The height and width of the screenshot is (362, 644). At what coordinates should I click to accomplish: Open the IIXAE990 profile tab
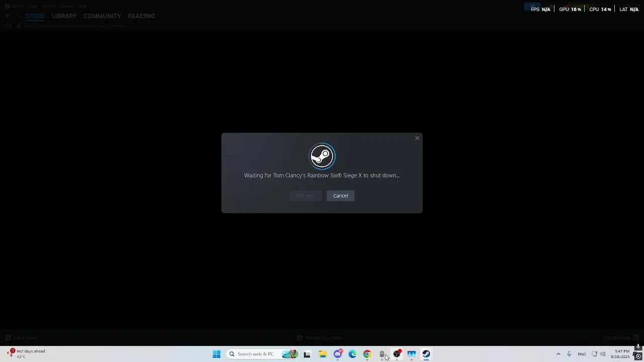[141, 16]
